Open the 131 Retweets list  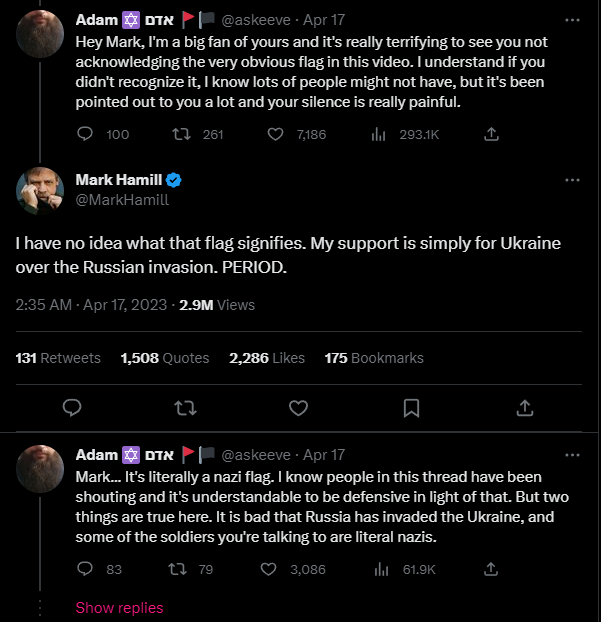coord(58,357)
